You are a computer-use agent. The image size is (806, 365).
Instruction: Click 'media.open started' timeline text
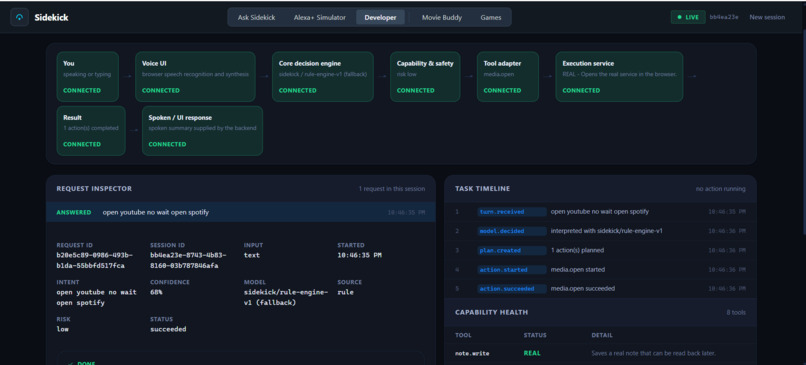[578, 269]
